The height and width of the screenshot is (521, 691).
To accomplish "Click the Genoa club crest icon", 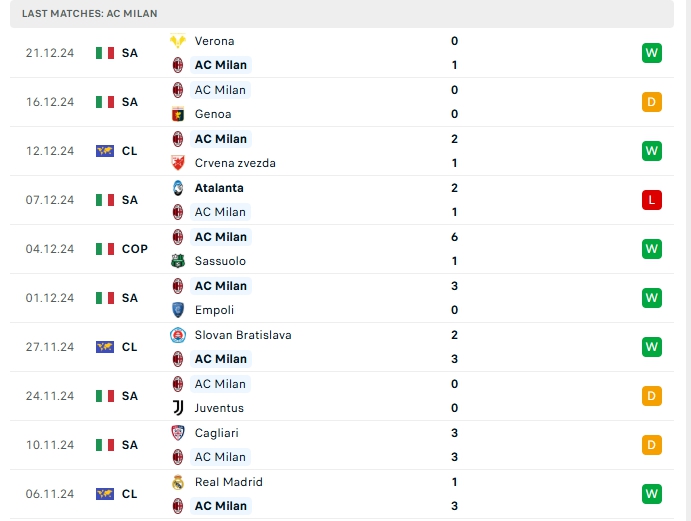I will pyautogui.click(x=178, y=114).
